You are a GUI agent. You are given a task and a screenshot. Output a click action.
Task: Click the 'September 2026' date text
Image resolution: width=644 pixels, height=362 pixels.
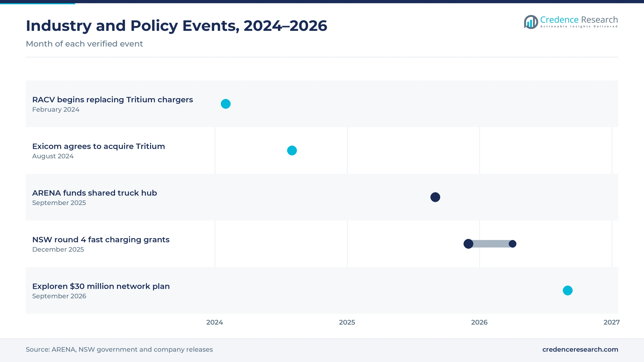(59, 296)
